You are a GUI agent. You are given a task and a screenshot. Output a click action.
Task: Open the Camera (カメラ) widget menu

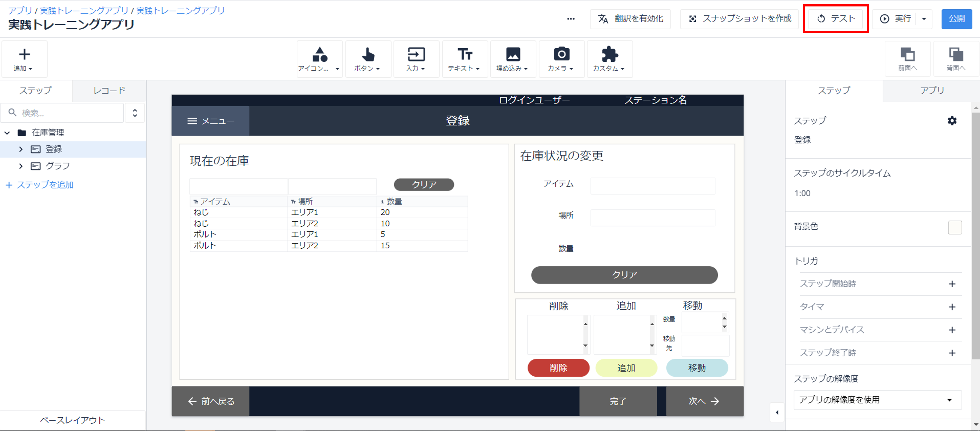click(x=561, y=59)
